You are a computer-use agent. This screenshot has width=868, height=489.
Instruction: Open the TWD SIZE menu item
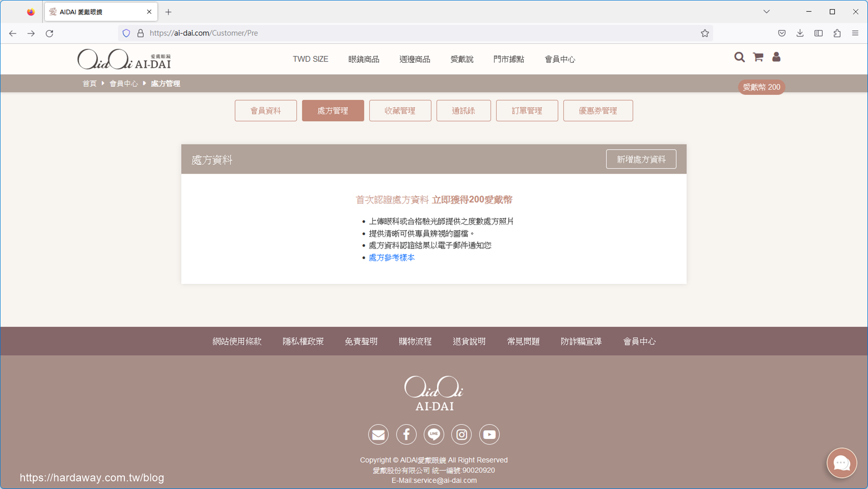310,59
